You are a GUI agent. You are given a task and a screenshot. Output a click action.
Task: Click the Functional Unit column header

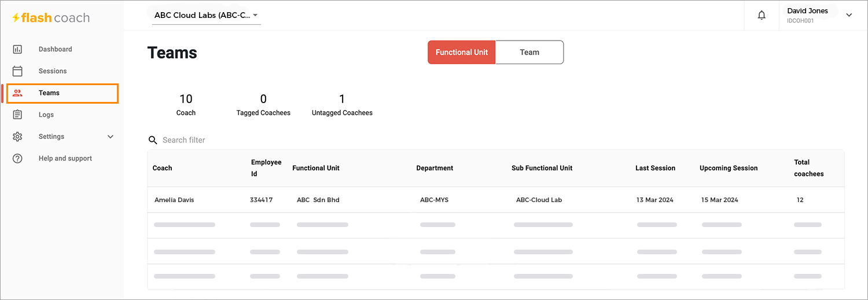(316, 168)
